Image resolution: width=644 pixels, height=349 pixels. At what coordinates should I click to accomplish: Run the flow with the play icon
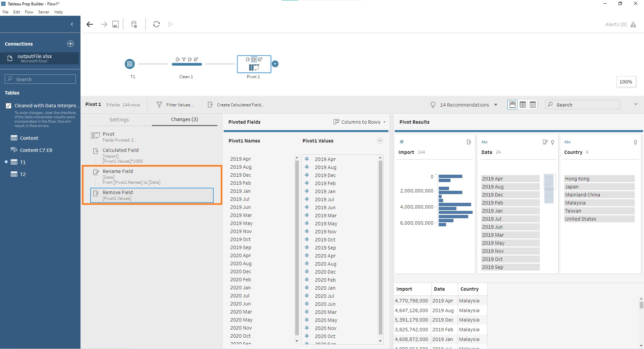[x=170, y=24]
